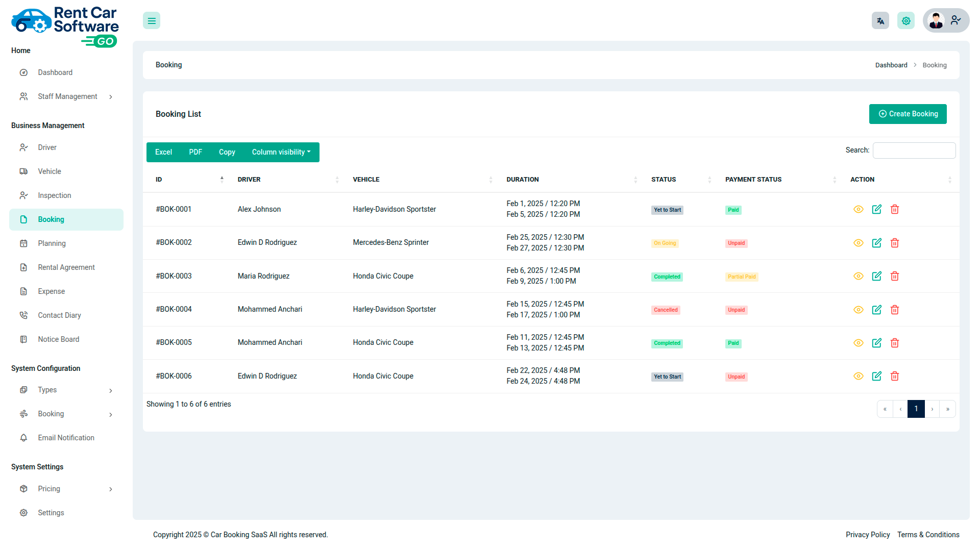
Task: Go to Inspection in the sidebar
Action: 66,195
